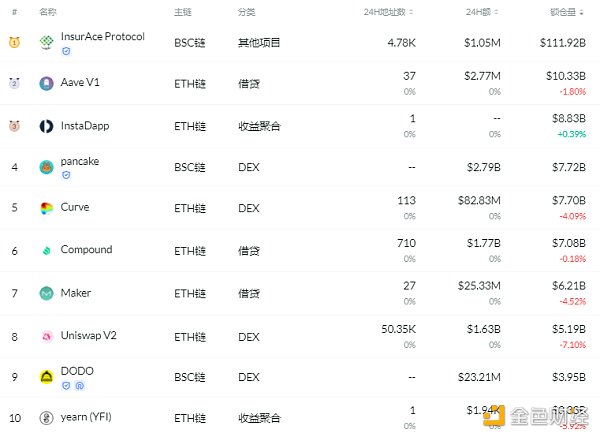Click the pancake bunny logo icon
Image resolution: width=600 pixels, height=437 pixels.
[47, 167]
